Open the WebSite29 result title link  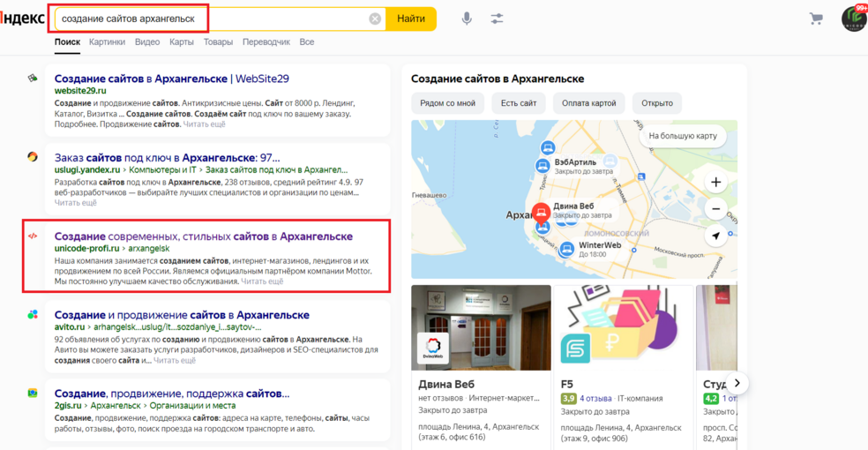point(172,79)
